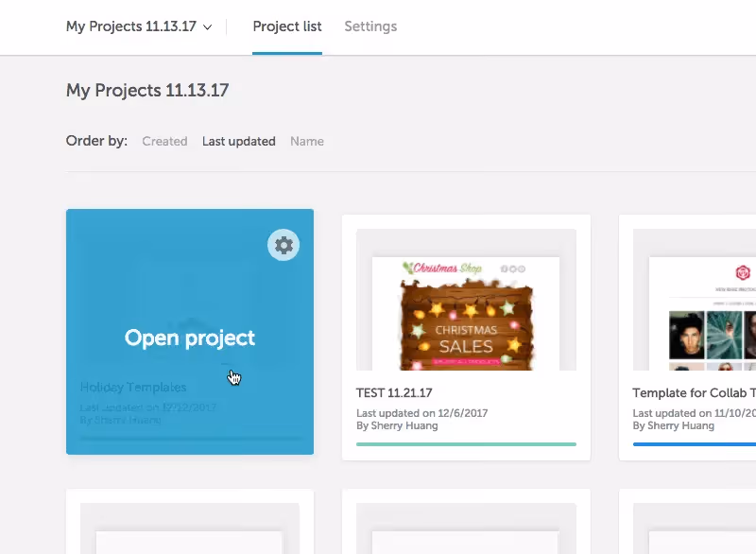Click the My Projects 11.13.17 page heading
The height and width of the screenshot is (554, 756).
coord(147,91)
